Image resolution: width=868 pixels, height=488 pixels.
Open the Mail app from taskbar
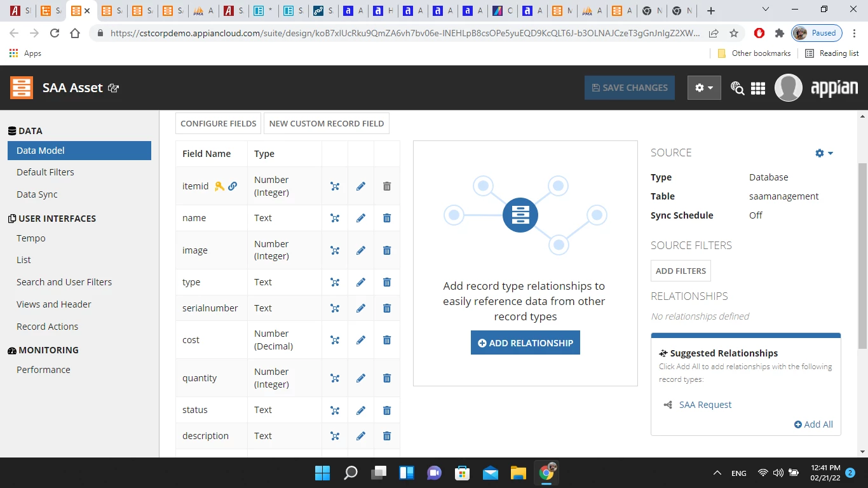pos(491,473)
